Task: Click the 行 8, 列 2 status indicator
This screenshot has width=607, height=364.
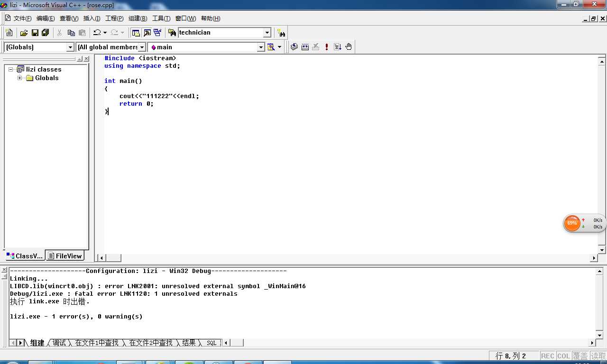Action: point(514,355)
